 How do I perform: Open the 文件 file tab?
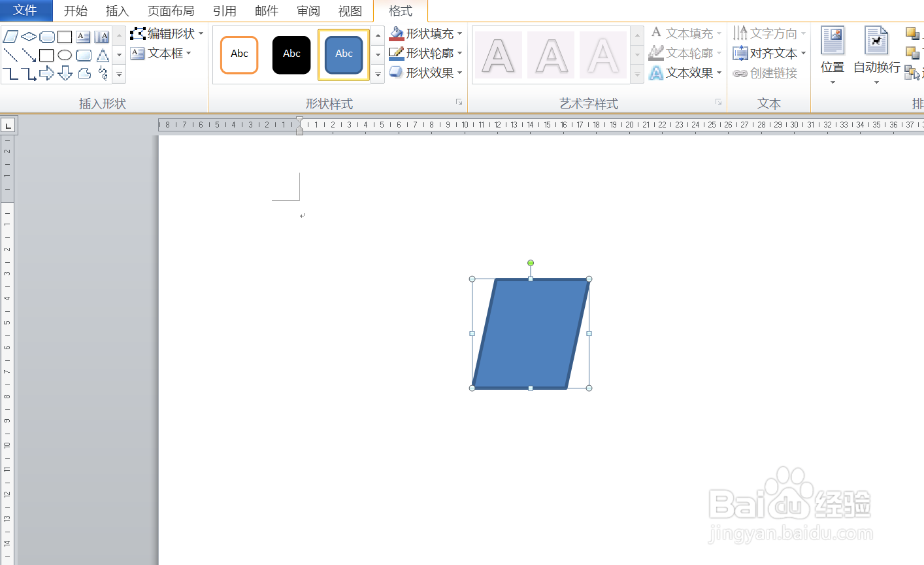tap(25, 10)
